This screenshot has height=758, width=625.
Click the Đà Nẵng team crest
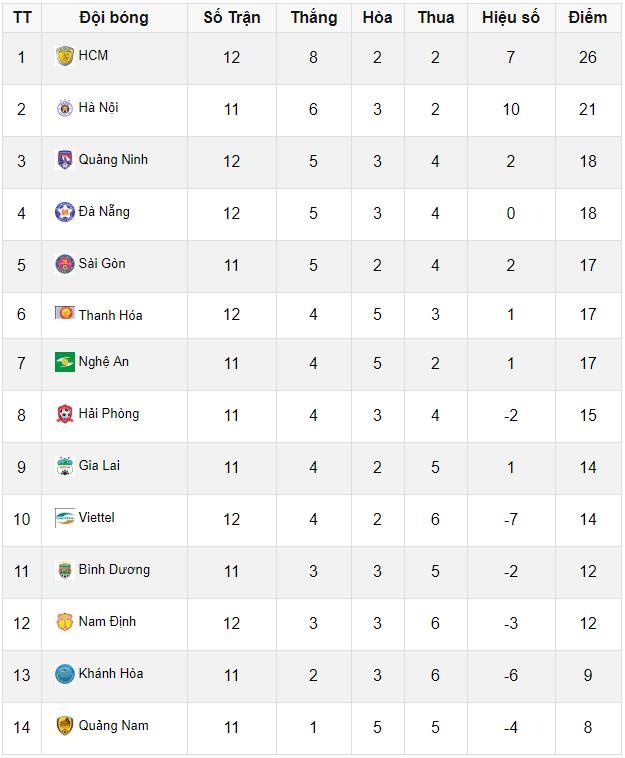point(65,212)
